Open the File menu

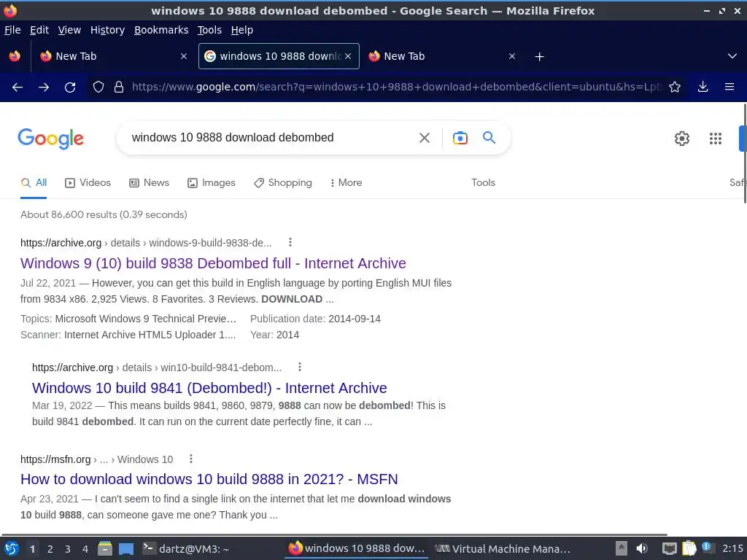[x=12, y=30]
